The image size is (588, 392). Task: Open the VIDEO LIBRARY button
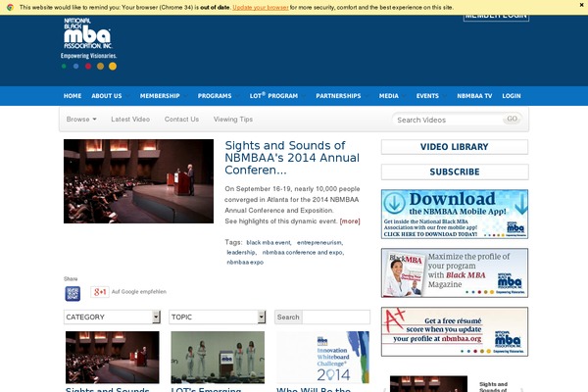click(x=455, y=147)
